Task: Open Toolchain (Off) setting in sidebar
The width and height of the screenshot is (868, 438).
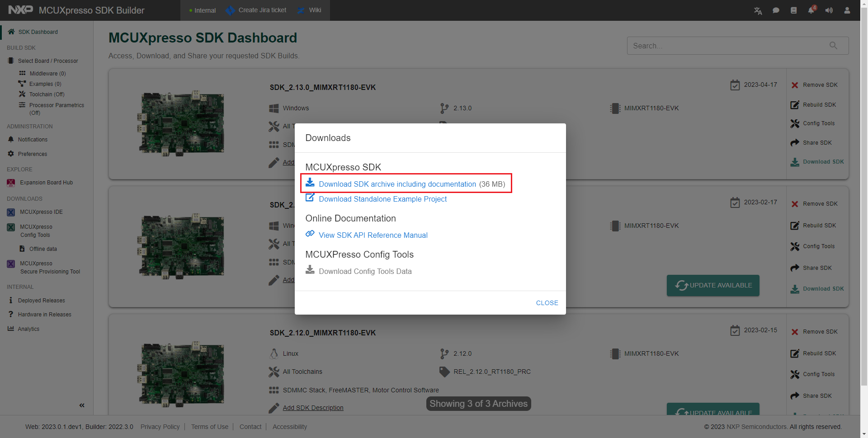Action: (x=47, y=94)
